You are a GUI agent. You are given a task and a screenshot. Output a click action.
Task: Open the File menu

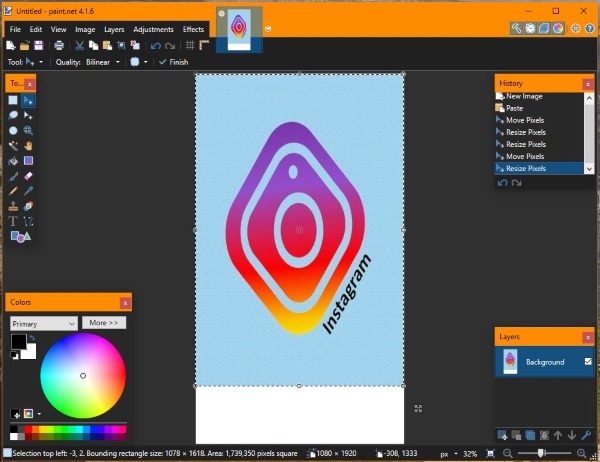pos(15,29)
